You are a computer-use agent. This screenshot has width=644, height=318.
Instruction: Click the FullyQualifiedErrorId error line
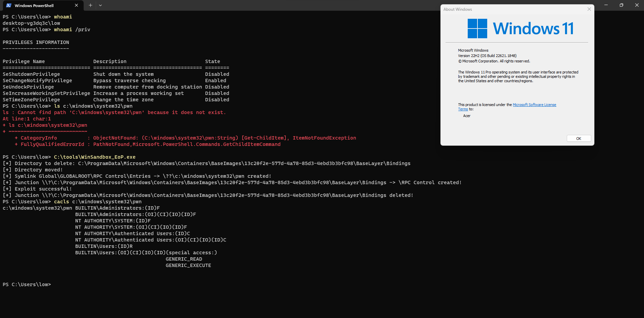click(x=147, y=144)
